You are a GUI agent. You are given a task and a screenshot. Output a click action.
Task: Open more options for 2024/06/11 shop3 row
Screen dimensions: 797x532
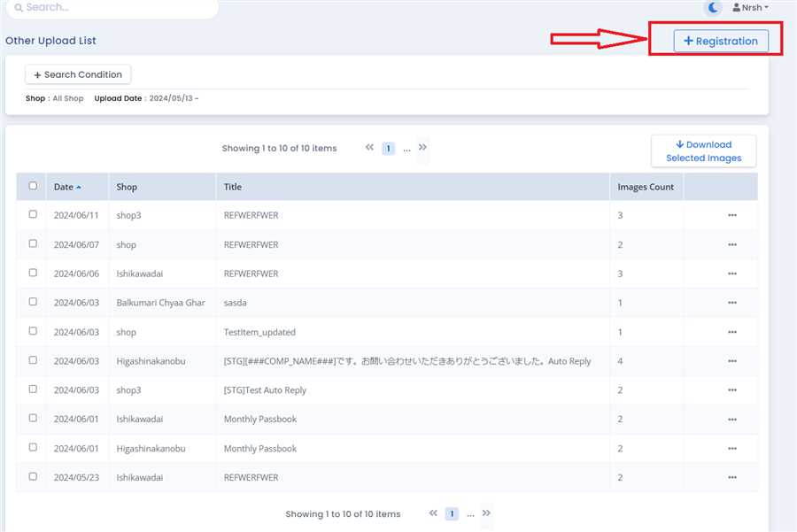click(x=731, y=215)
